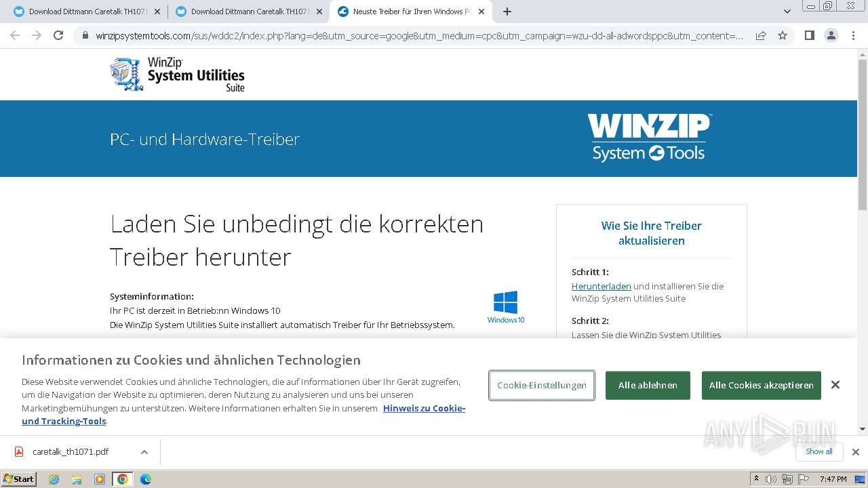
Task: Close the second Dittmann Caretalk tab
Action: (x=319, y=12)
